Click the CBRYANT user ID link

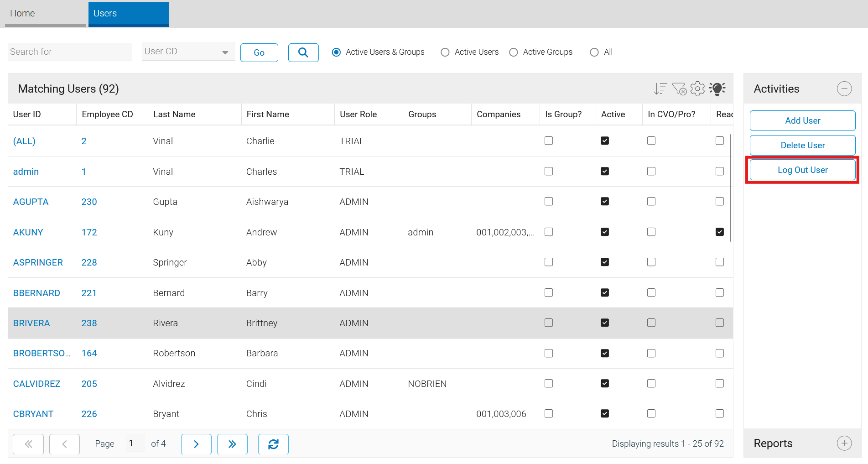(x=33, y=414)
